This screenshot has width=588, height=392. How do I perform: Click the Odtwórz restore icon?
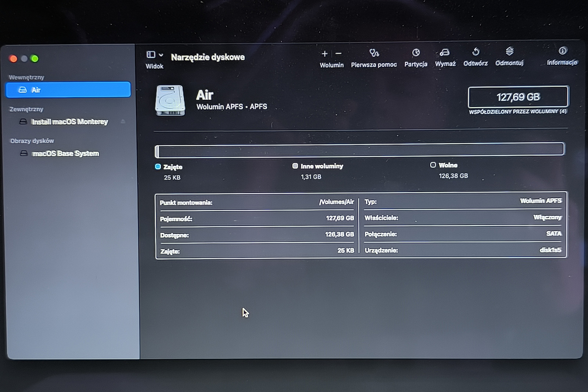(x=476, y=52)
